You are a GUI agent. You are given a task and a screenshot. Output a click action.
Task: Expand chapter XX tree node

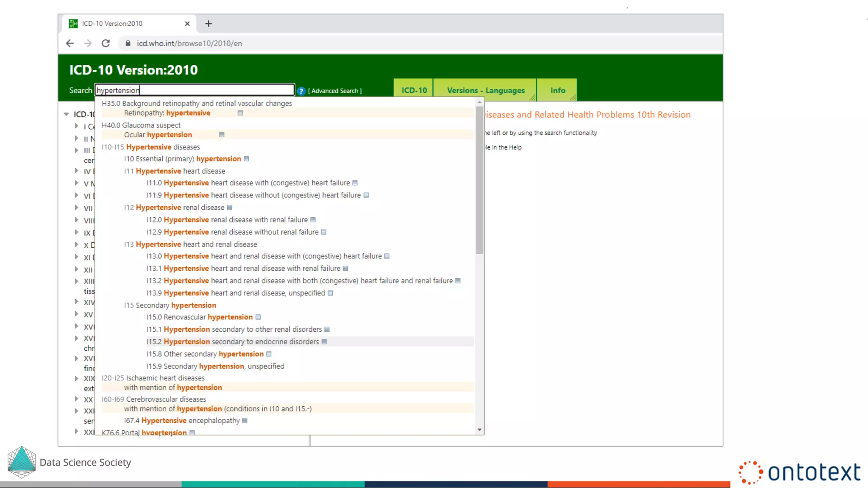coord(76,399)
